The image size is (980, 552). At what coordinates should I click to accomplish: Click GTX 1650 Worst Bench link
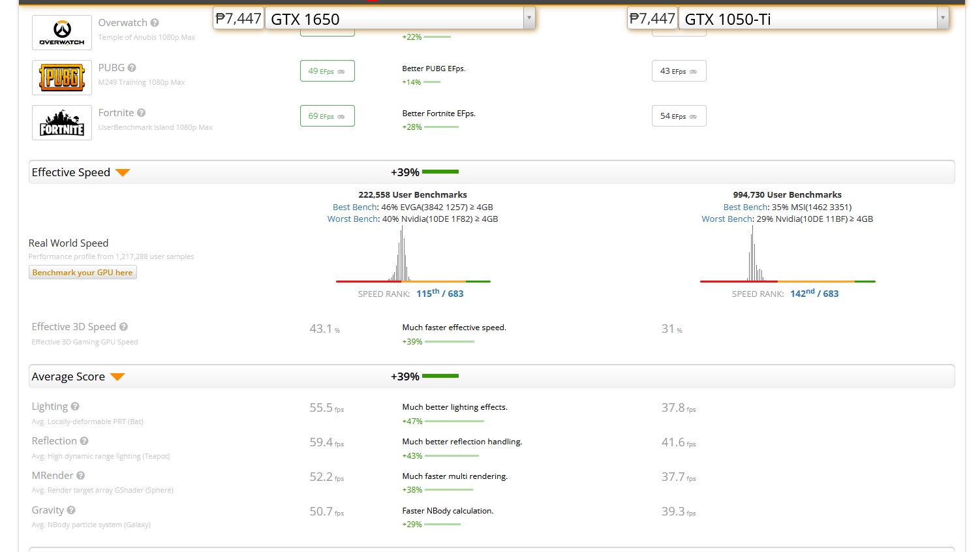click(x=352, y=219)
